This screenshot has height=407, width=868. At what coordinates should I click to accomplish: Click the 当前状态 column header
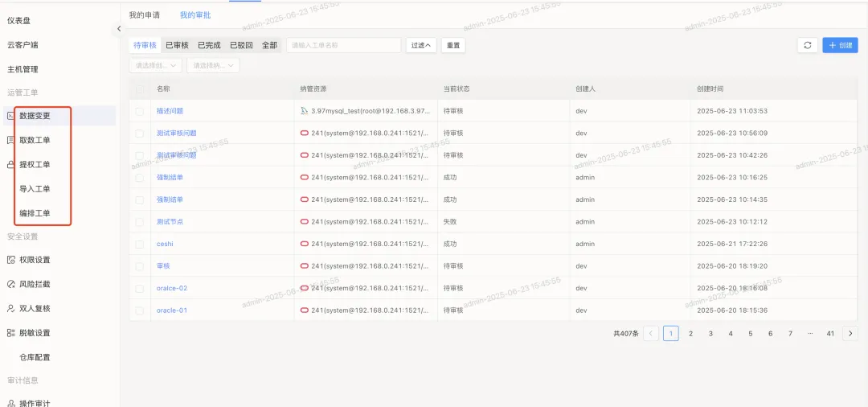coord(457,88)
